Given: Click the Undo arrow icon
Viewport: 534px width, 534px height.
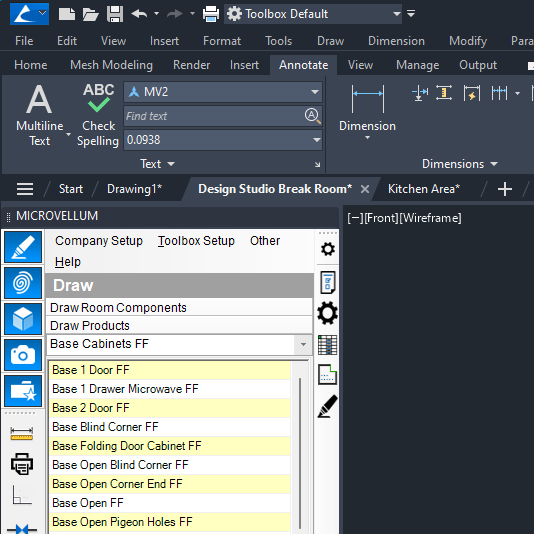Looking at the screenshot, I should point(139,14).
